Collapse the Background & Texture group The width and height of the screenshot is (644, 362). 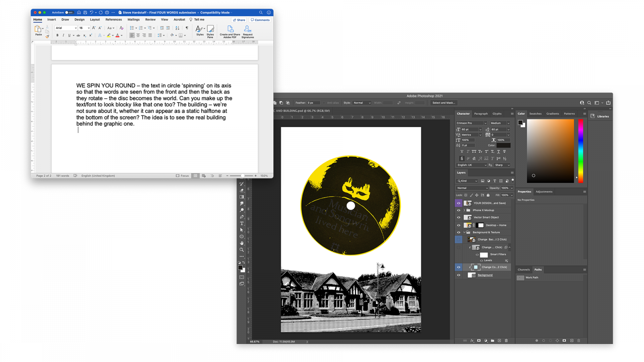[464, 232]
